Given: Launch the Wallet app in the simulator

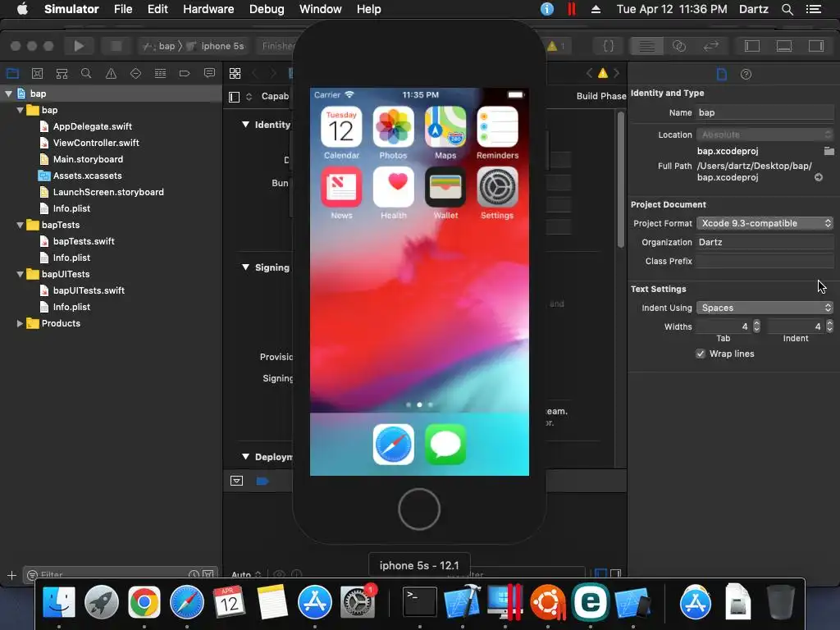Looking at the screenshot, I should (x=445, y=186).
